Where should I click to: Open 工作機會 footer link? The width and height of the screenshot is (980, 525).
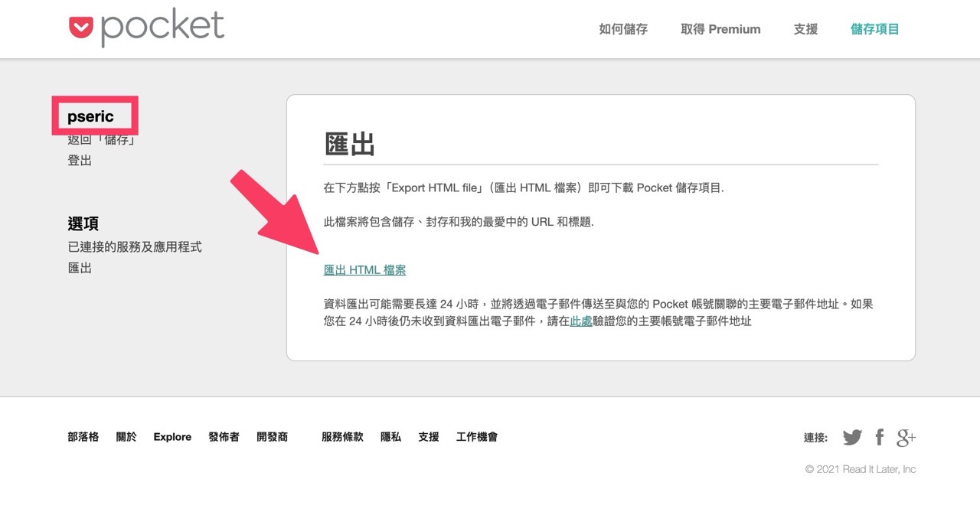[x=477, y=437]
